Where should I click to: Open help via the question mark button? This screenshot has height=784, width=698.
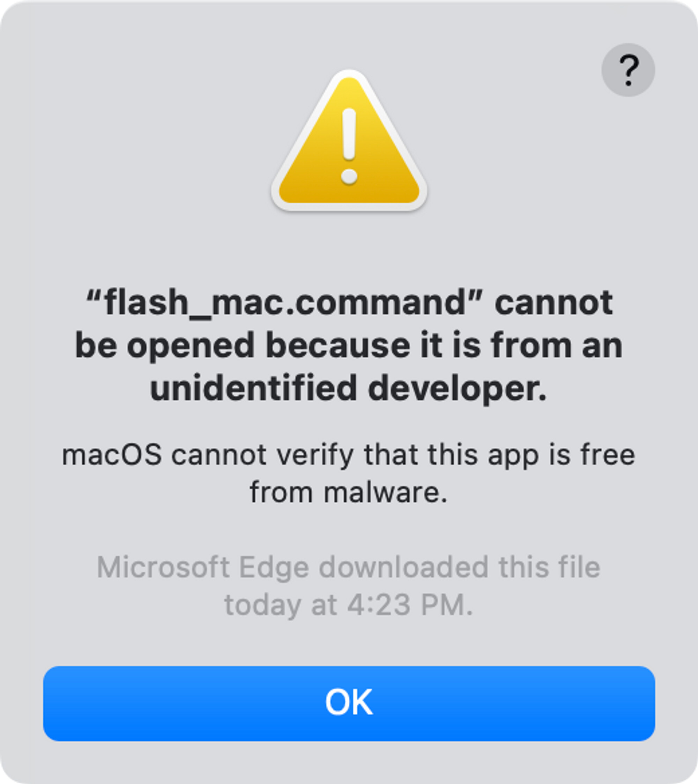[628, 70]
